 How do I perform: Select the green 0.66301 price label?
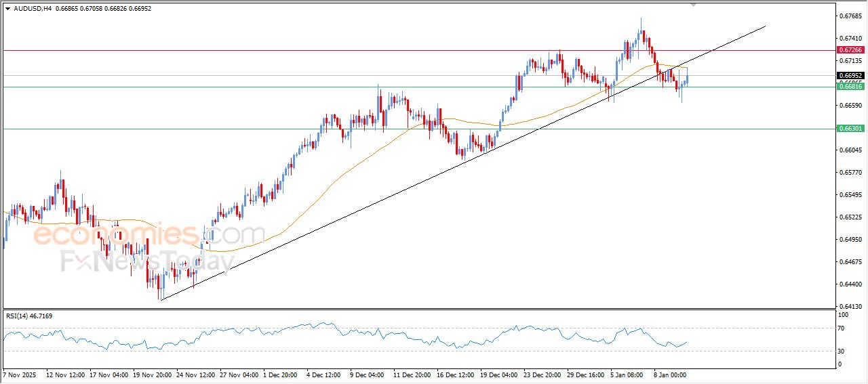click(x=850, y=129)
